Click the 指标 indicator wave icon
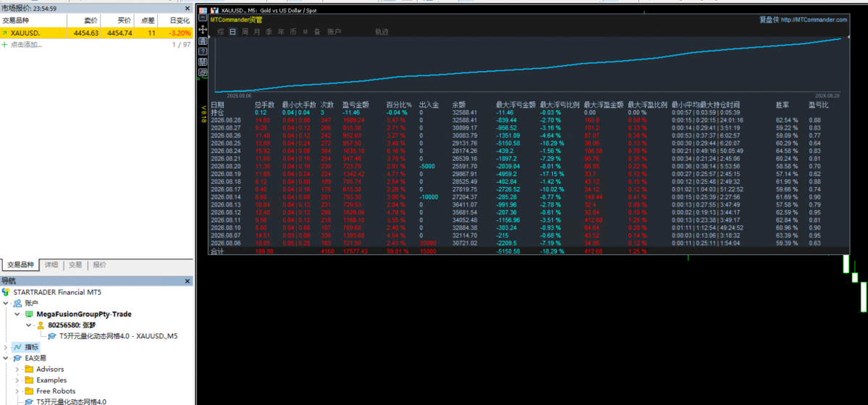 click(x=17, y=347)
